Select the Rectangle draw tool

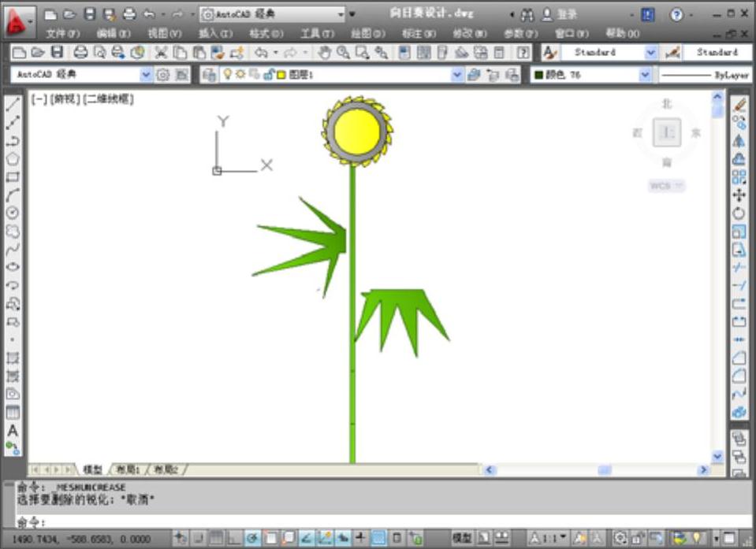click(x=13, y=176)
